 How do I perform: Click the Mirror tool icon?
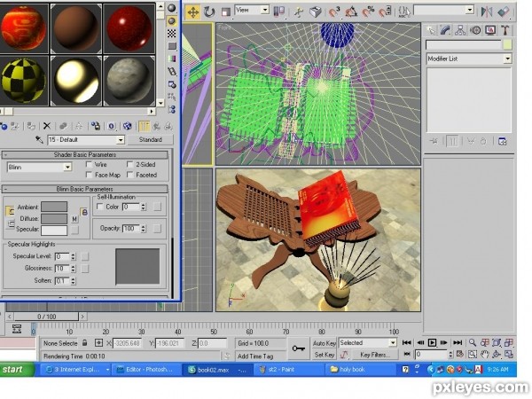(x=487, y=12)
